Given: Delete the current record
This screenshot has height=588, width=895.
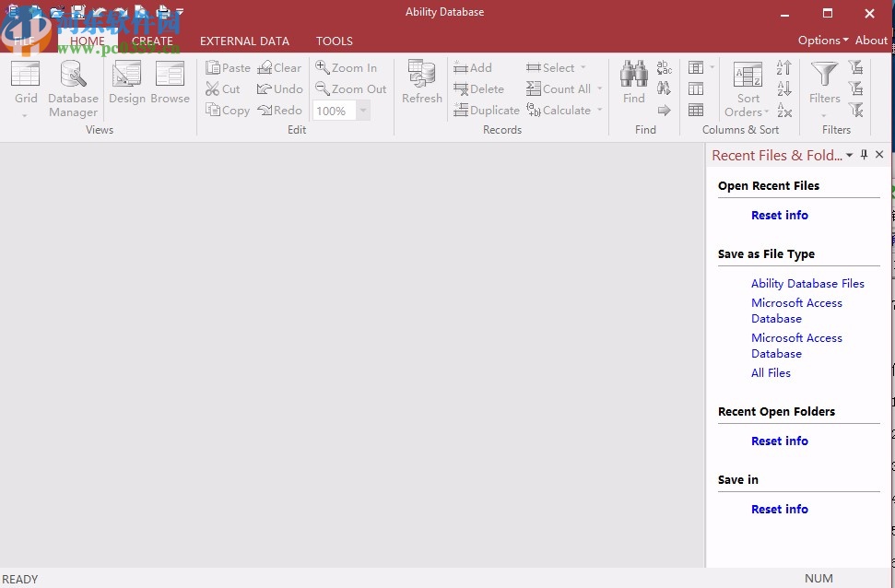Looking at the screenshot, I should tap(480, 88).
